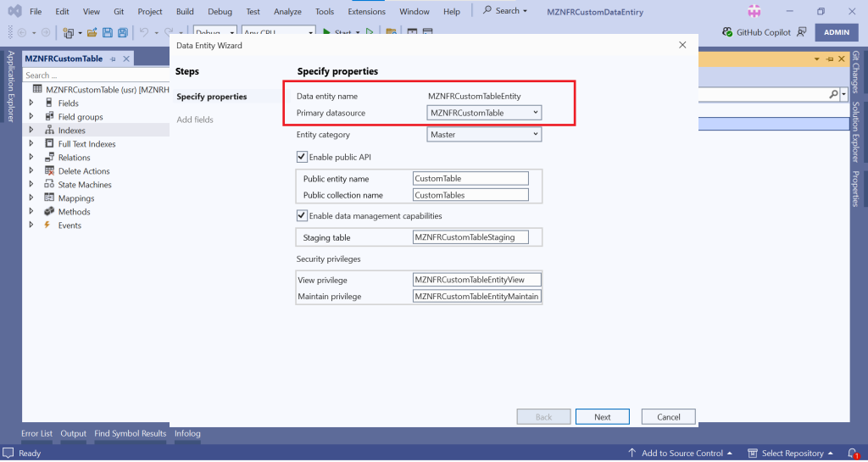The image size is (868, 462).
Task: Click the New Project toolbar icon
Action: pos(69,33)
